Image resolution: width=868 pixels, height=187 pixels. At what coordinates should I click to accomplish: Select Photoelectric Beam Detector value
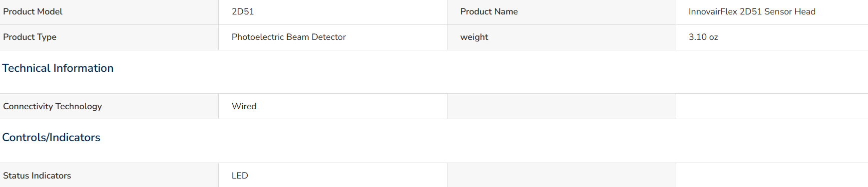click(289, 37)
